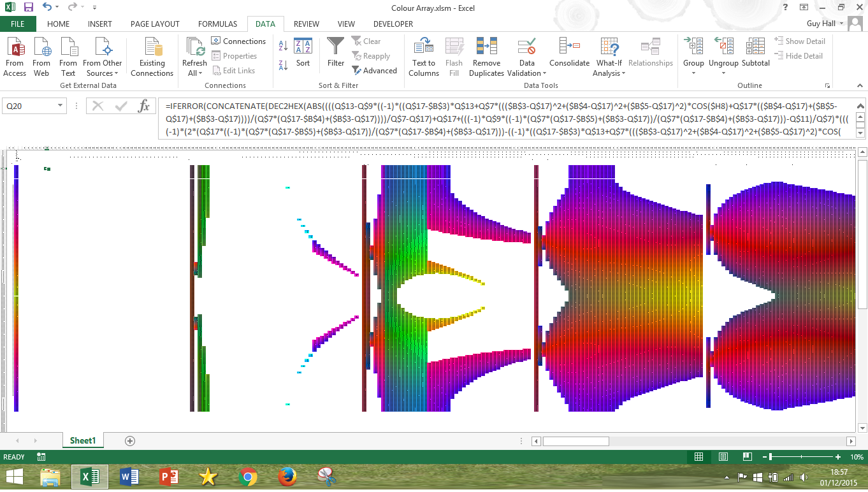
Task: Click vertical scrollbar down arrow
Action: click(x=862, y=428)
